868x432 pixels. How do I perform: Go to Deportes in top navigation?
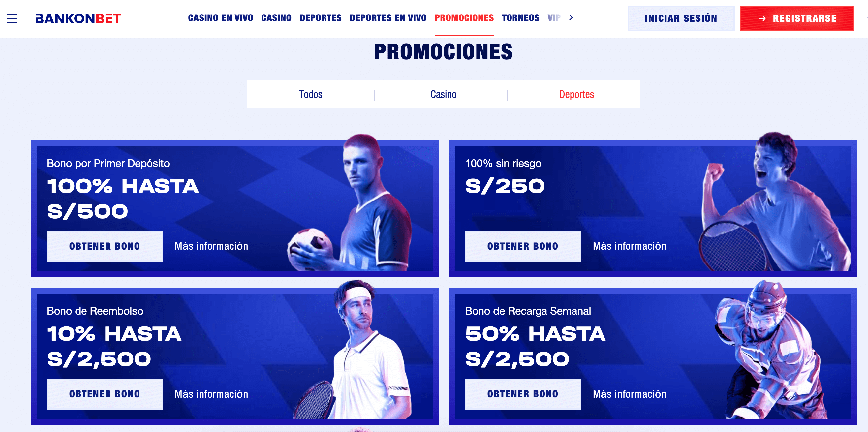pos(321,18)
